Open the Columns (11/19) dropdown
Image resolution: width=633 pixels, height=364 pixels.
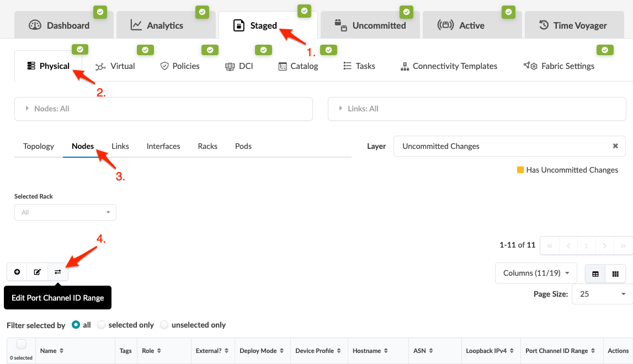(536, 273)
